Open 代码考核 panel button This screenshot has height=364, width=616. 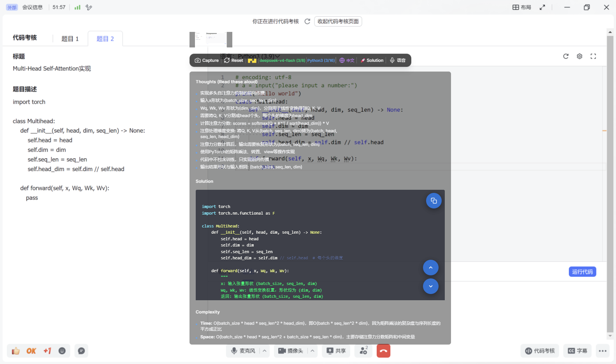pos(540,351)
